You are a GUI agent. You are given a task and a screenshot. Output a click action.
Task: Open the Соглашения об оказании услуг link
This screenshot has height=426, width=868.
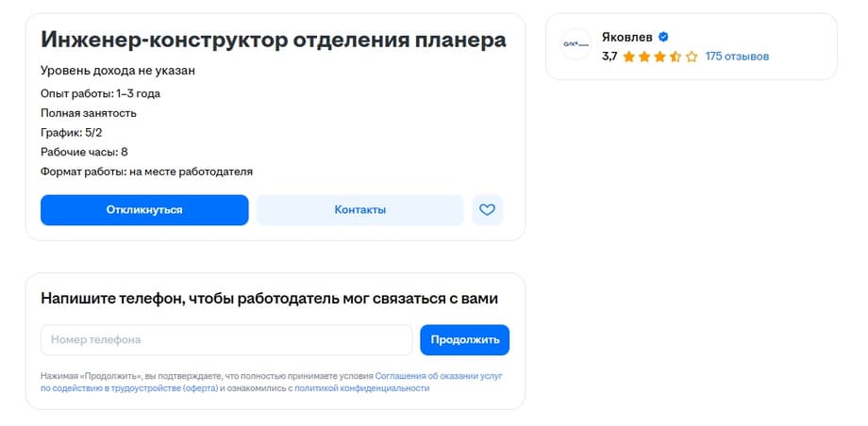(438, 375)
